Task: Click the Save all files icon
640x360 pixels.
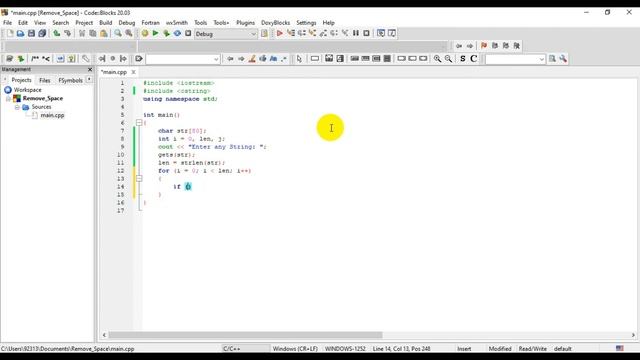Action: (42, 33)
